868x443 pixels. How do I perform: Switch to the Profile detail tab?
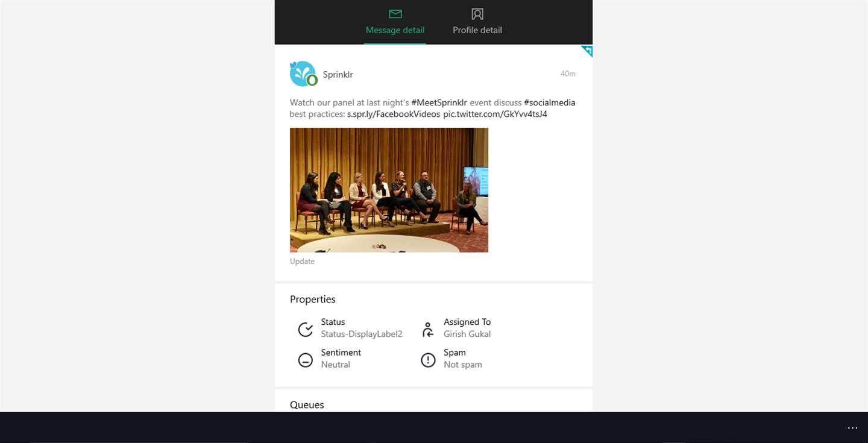[477, 22]
